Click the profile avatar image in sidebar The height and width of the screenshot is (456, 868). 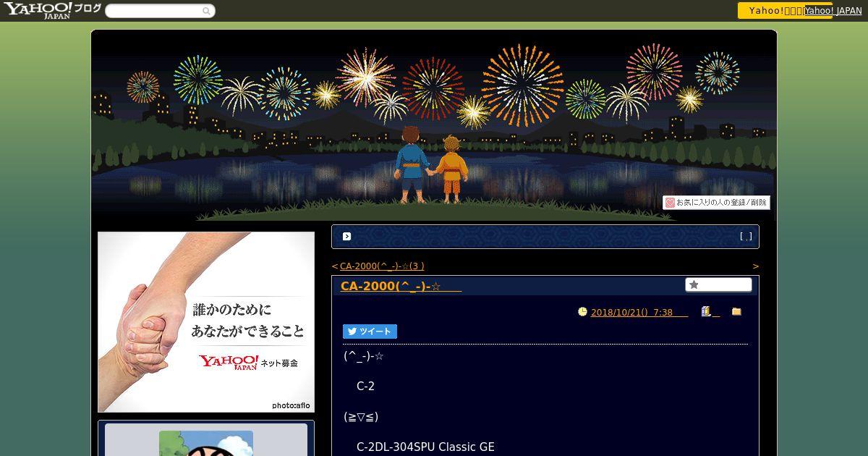(x=206, y=443)
